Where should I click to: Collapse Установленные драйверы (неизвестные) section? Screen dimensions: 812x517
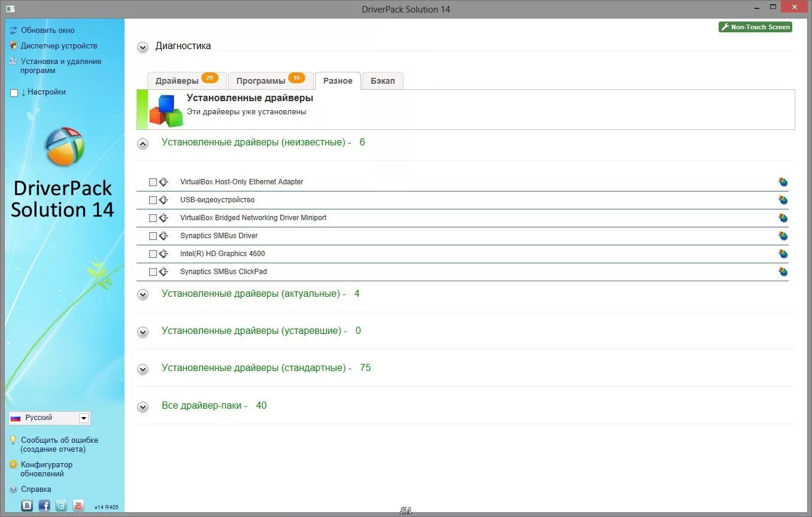(x=143, y=144)
